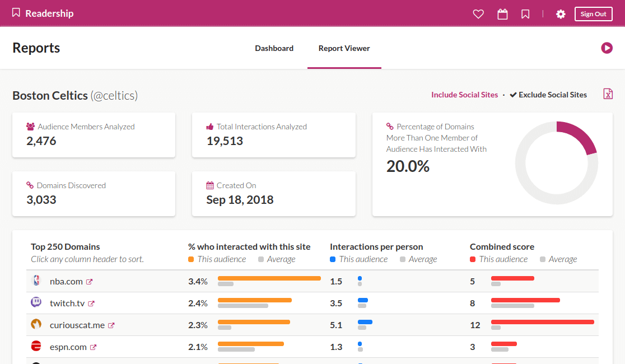This screenshot has width=625, height=364.
Task: Click the 3,033 domains discovered value
Action: tap(41, 200)
